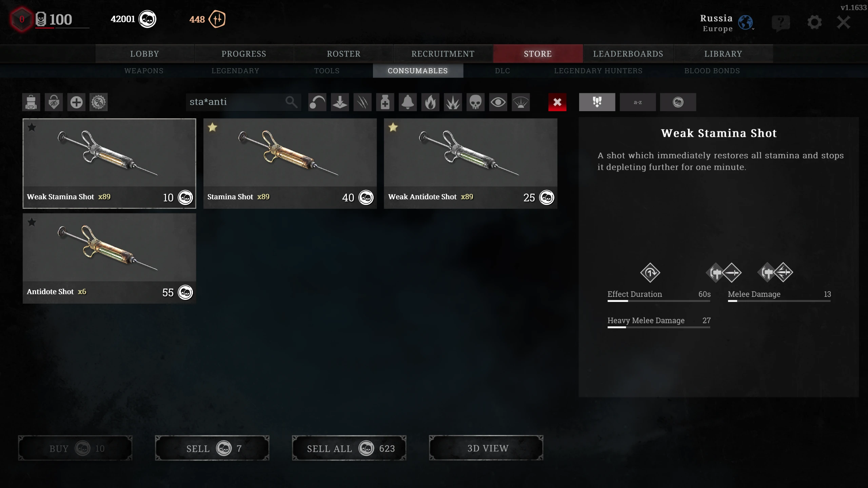Click the fire category filter icon
This screenshot has width=868, height=488.
pos(430,102)
